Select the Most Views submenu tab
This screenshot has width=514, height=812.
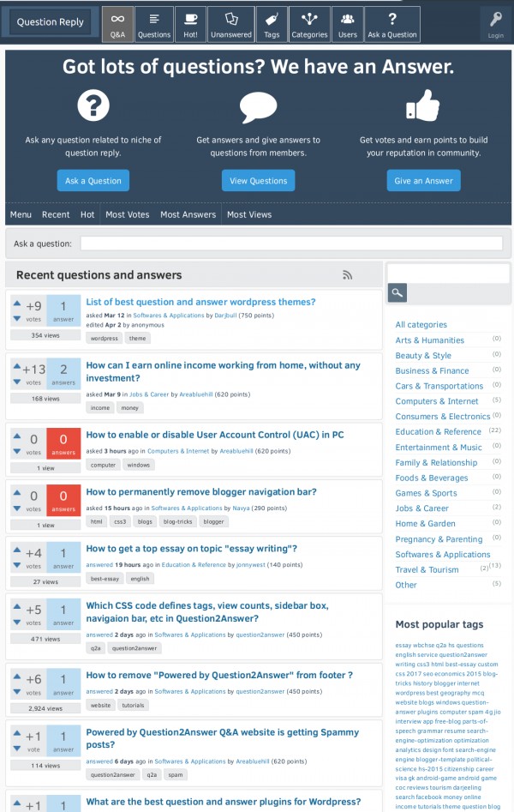pyautogui.click(x=249, y=214)
